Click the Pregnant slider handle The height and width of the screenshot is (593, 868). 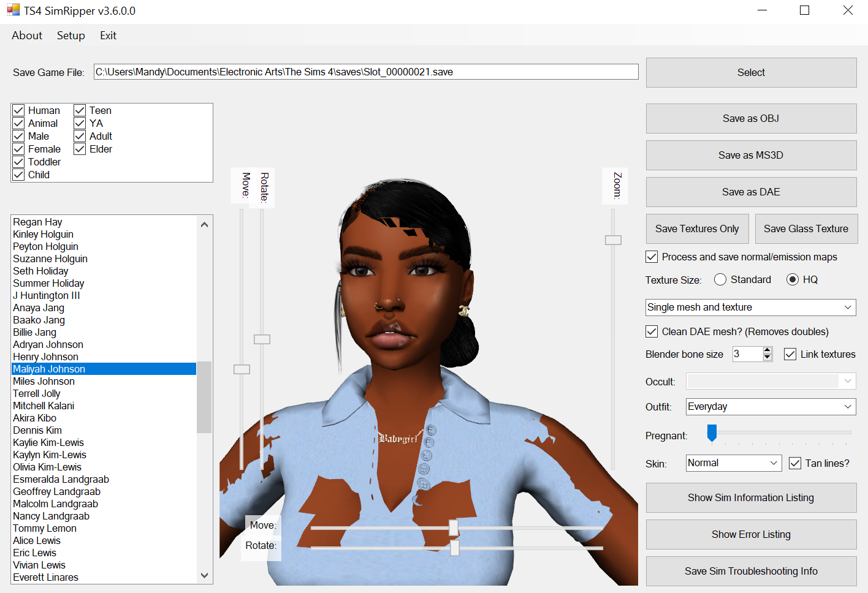pyautogui.click(x=712, y=432)
